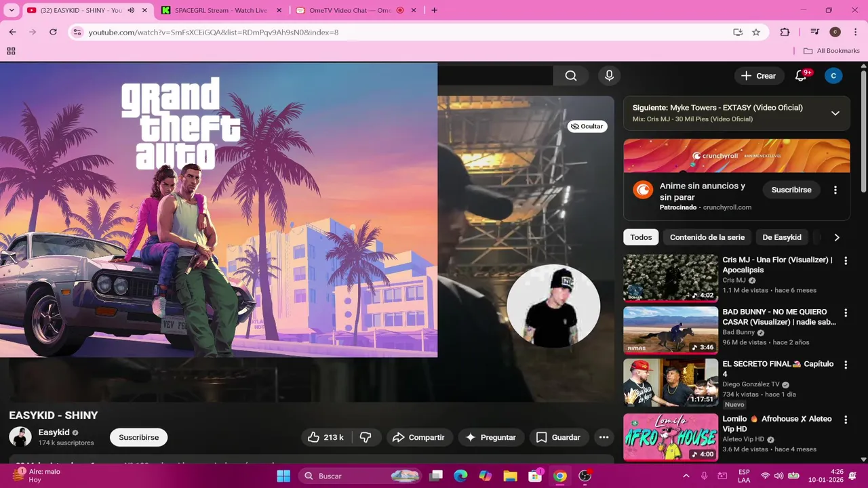The height and width of the screenshot is (488, 868).
Task: Dislike the video with thumbs-down icon
Action: (x=366, y=437)
